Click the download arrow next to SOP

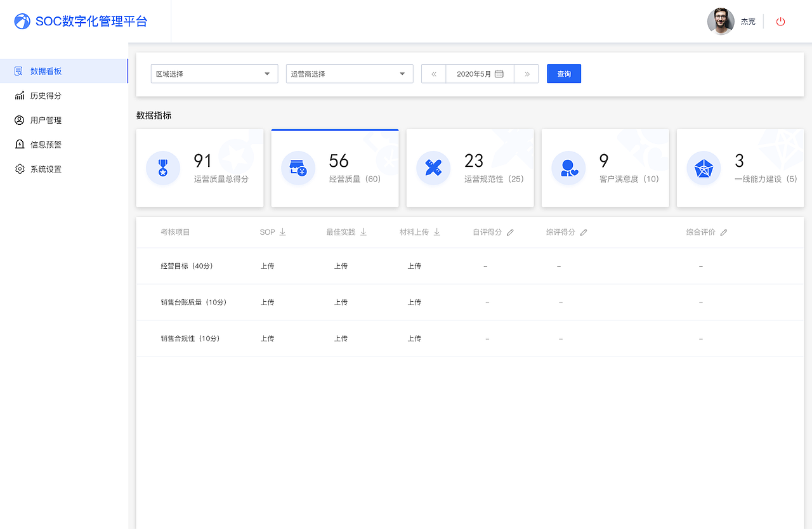click(283, 232)
